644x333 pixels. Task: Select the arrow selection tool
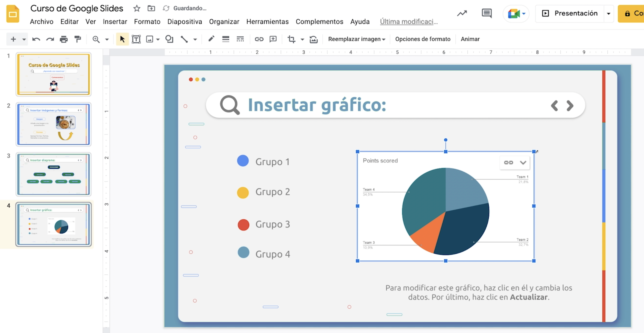point(122,39)
